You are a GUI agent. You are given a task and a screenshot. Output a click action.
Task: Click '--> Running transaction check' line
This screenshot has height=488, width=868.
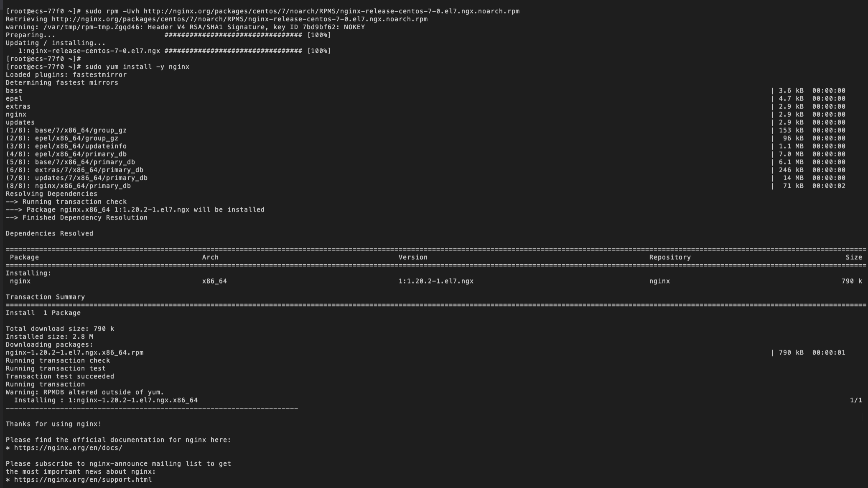coord(66,202)
